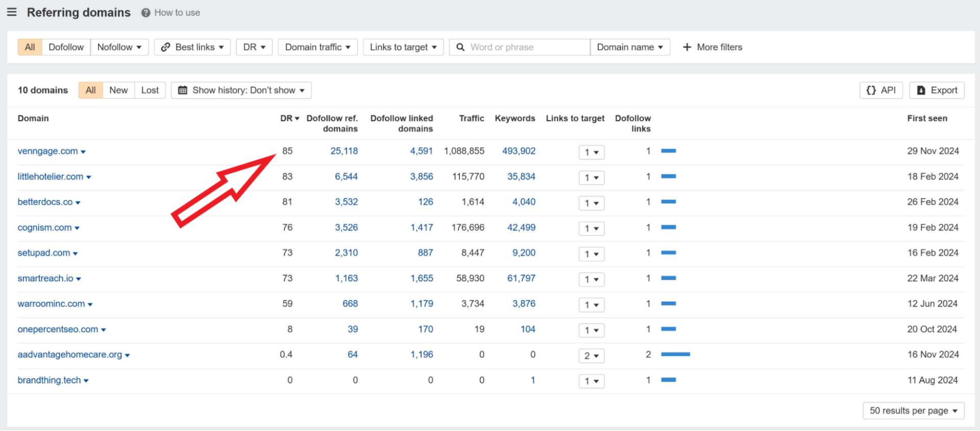The image size is (980, 431).
Task: Select the Dofollow filter
Action: (x=66, y=47)
